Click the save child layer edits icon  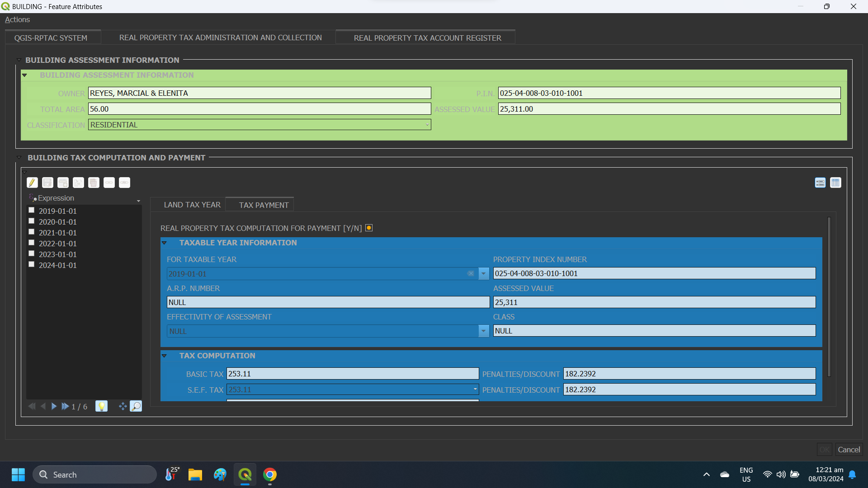pyautogui.click(x=47, y=183)
